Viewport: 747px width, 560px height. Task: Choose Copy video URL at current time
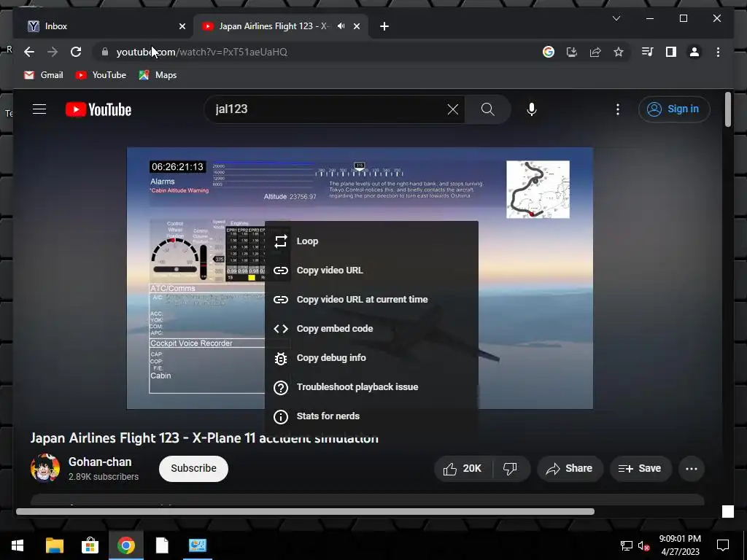click(371, 300)
